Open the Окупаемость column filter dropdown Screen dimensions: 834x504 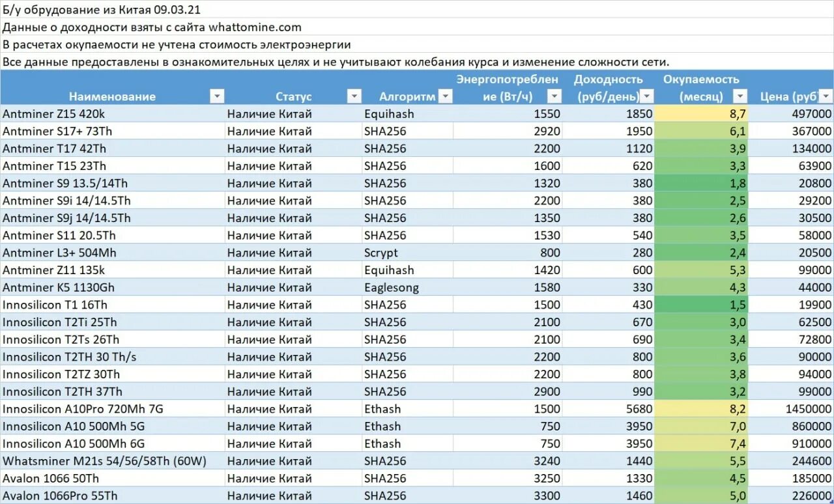coord(740,96)
